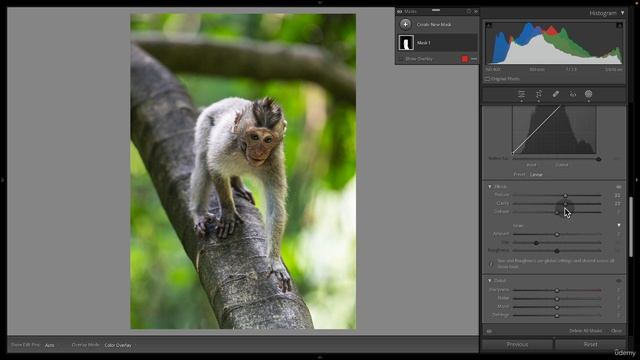Click the Moiré slider handle
Screen dimensions: 640x360
click(557, 307)
